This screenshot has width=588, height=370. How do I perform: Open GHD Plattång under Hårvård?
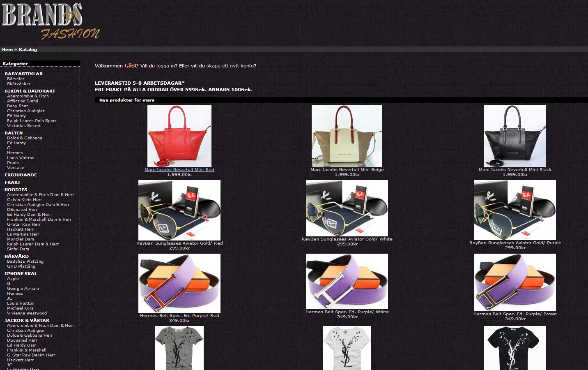pyautogui.click(x=21, y=266)
